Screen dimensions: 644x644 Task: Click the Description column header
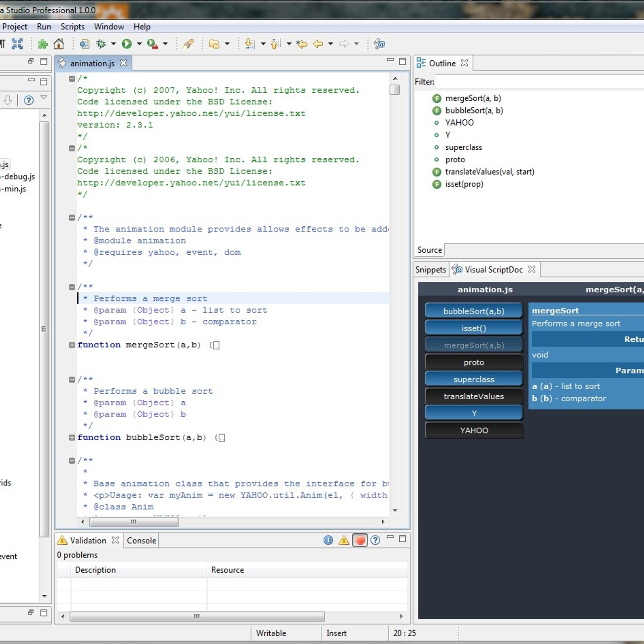139,570
